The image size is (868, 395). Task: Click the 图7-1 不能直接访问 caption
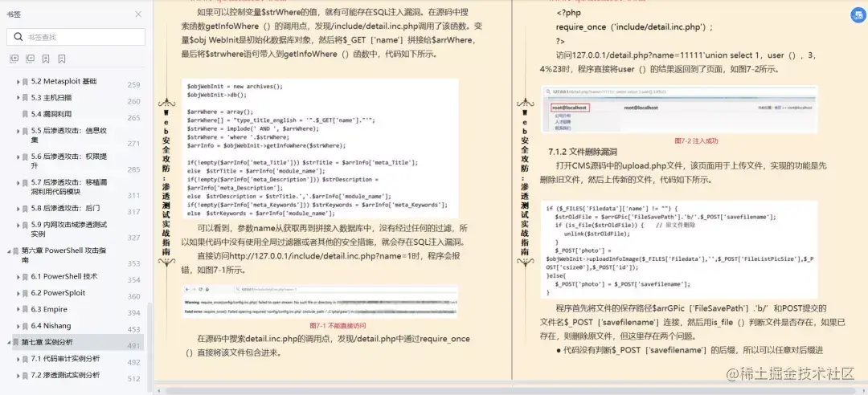[338, 325]
